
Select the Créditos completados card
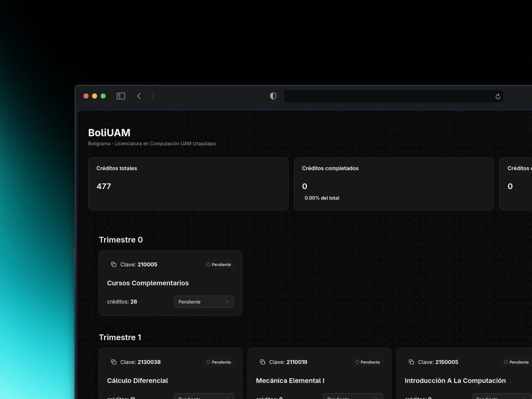pyautogui.click(x=393, y=183)
